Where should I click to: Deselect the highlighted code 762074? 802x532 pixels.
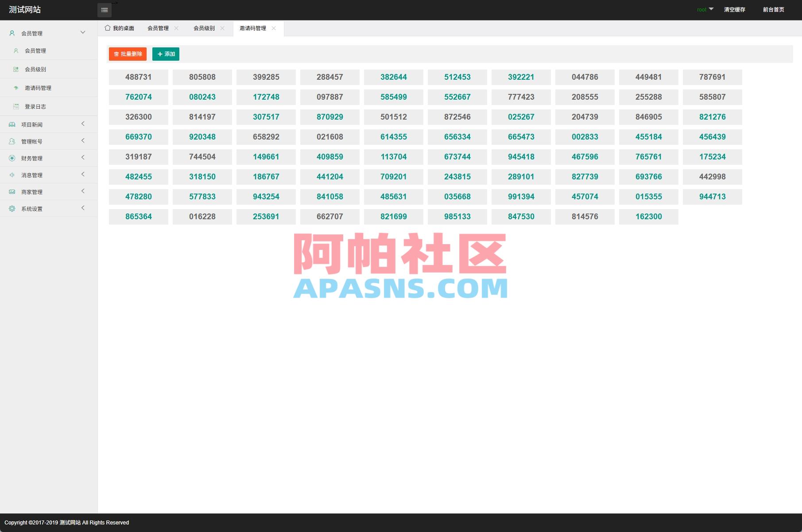click(x=138, y=97)
